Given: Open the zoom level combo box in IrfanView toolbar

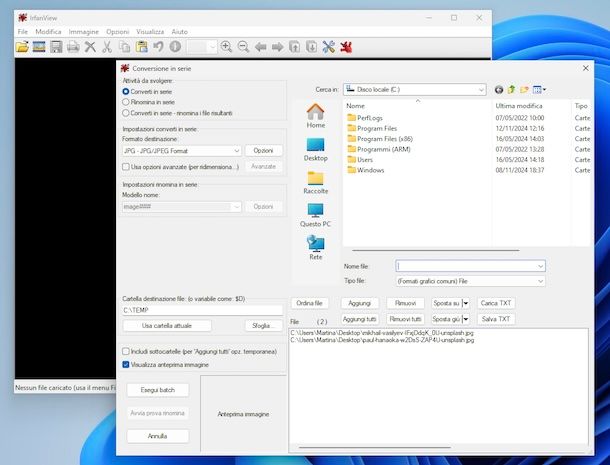Looking at the screenshot, I should [202, 47].
